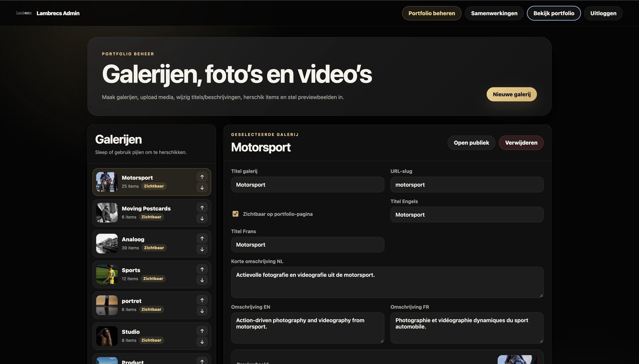Edit Korte omschrijving NL textarea

pyautogui.click(x=387, y=282)
